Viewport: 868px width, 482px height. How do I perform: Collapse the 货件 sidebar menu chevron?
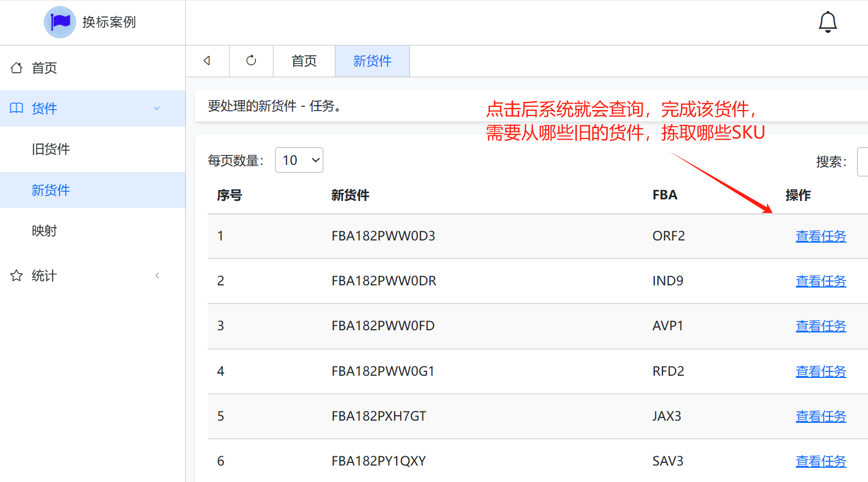click(x=157, y=108)
